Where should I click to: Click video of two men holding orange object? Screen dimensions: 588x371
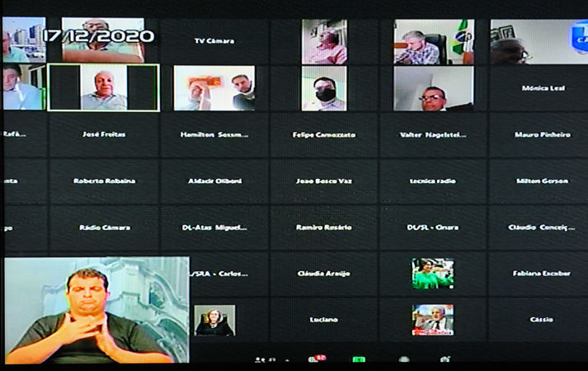pos(214,88)
